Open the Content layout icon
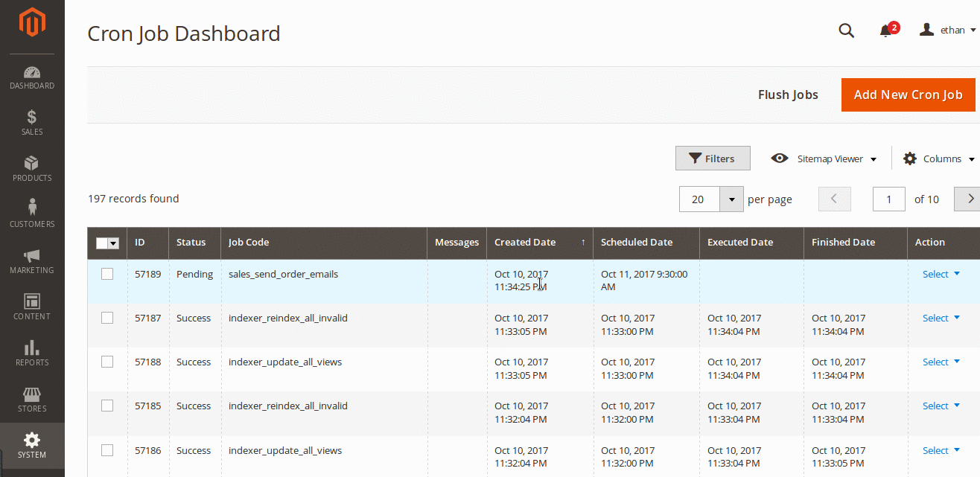 click(x=32, y=301)
